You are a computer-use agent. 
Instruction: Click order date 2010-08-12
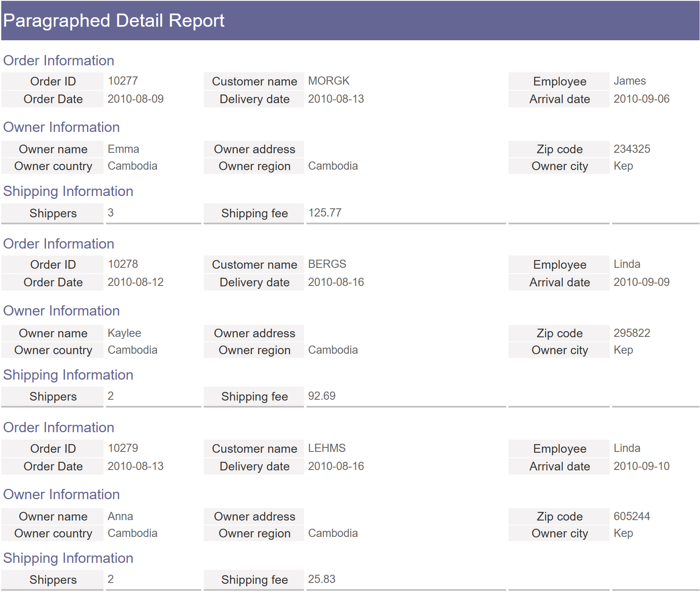(x=136, y=282)
